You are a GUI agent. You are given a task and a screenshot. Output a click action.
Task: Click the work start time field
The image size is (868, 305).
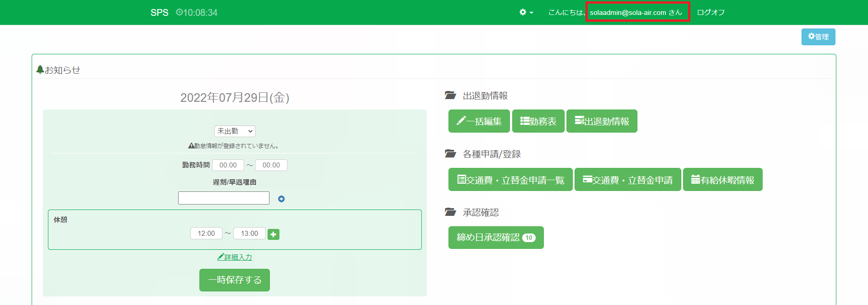tap(228, 165)
